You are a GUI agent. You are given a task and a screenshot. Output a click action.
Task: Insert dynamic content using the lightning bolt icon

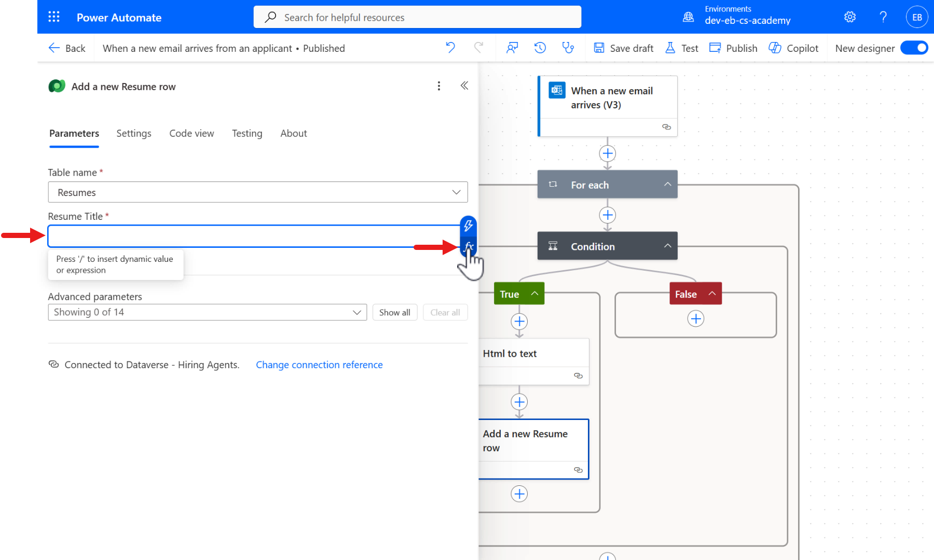click(x=469, y=226)
